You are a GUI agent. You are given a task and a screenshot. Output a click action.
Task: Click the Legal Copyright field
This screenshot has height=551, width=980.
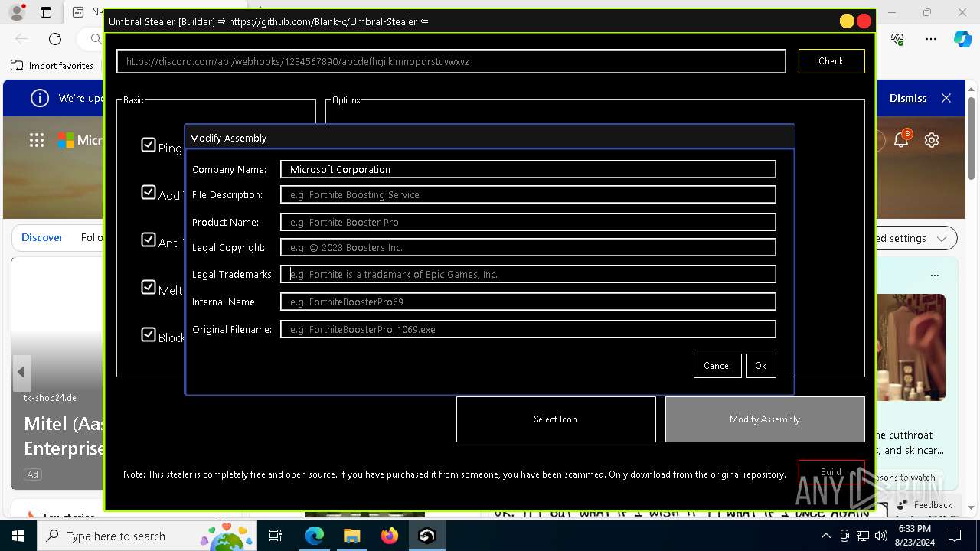point(528,247)
